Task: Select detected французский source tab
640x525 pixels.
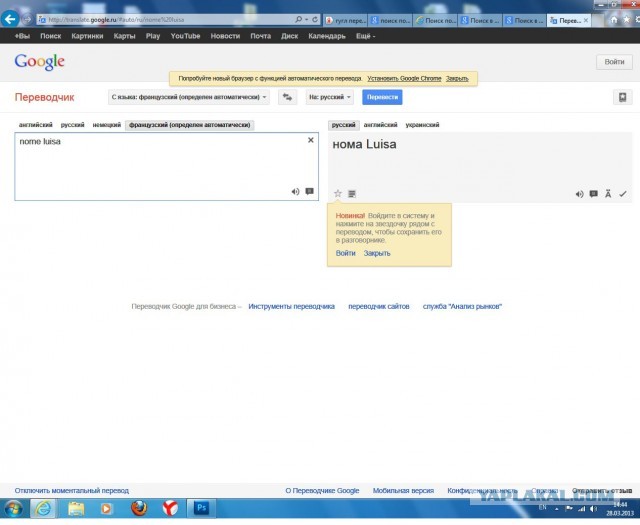Action: tap(189, 125)
